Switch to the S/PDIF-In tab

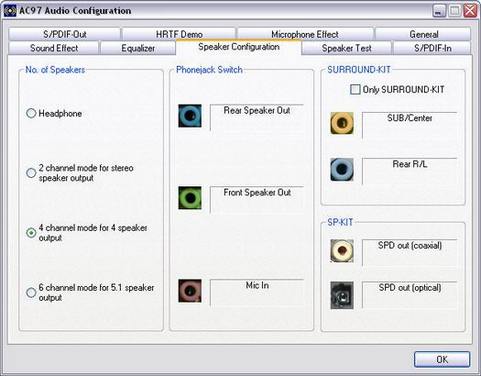tap(433, 48)
